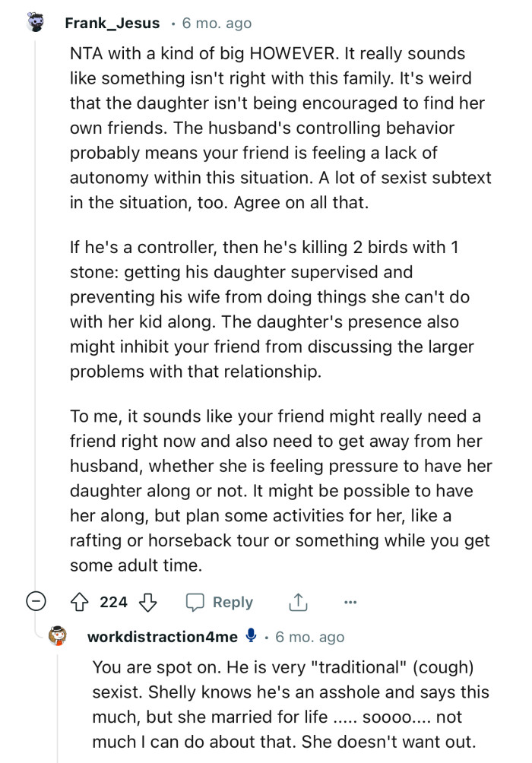
Task: Click the thread line beside Frank_Jesus's comment
Action: (35, 304)
